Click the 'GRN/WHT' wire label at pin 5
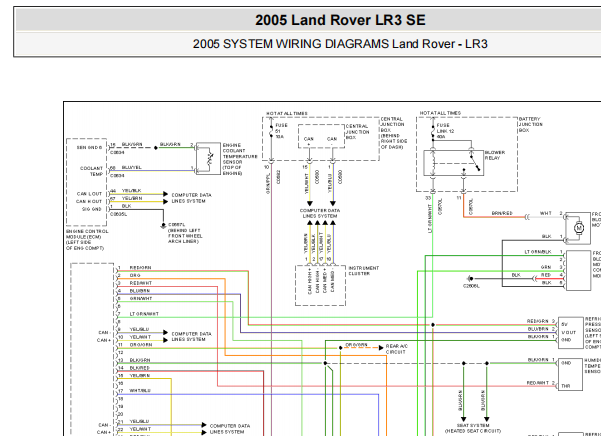 141,298
